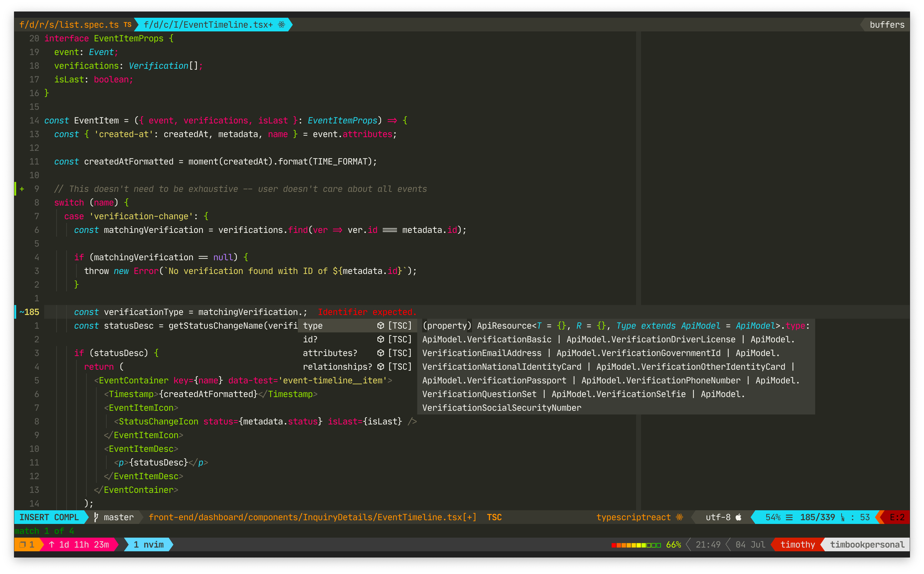Click 'verificationType' variable name

[143, 312]
